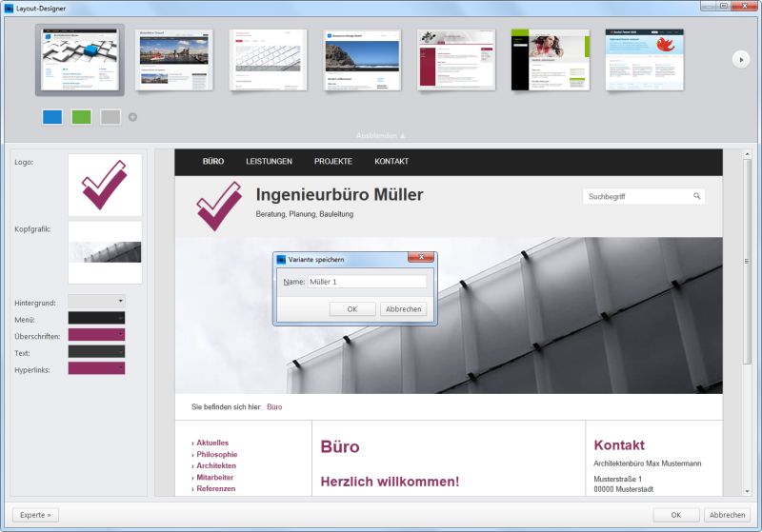Click the Layout-Designer title bar icon
This screenshot has height=532, width=762.
coord(9,9)
